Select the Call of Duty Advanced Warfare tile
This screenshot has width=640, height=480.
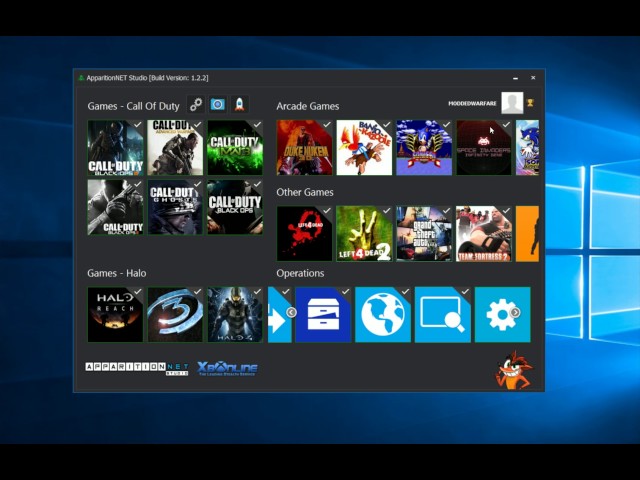click(175, 148)
